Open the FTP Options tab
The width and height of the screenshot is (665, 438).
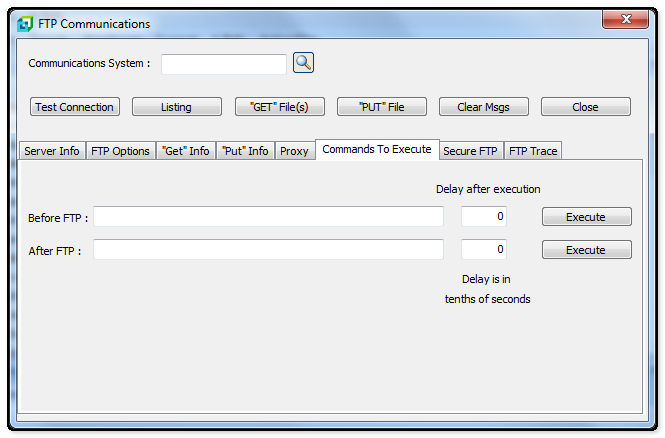pyautogui.click(x=120, y=151)
